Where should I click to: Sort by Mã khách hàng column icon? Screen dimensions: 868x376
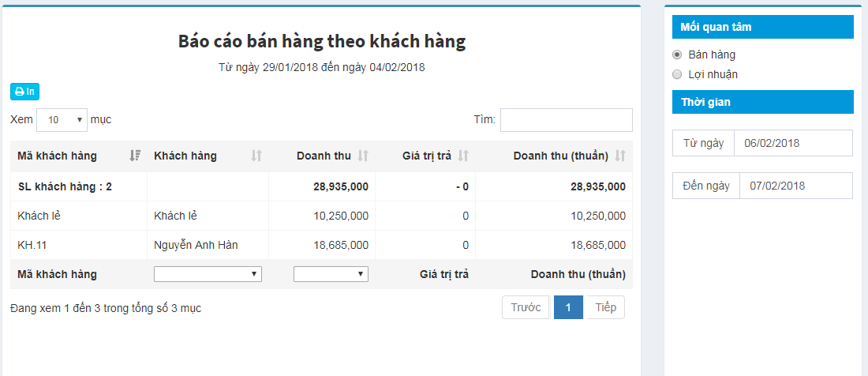135,156
